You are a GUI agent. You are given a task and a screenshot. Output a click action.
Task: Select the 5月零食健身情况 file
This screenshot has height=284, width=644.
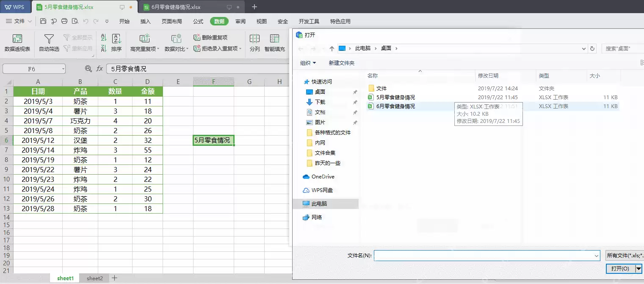[395, 97]
